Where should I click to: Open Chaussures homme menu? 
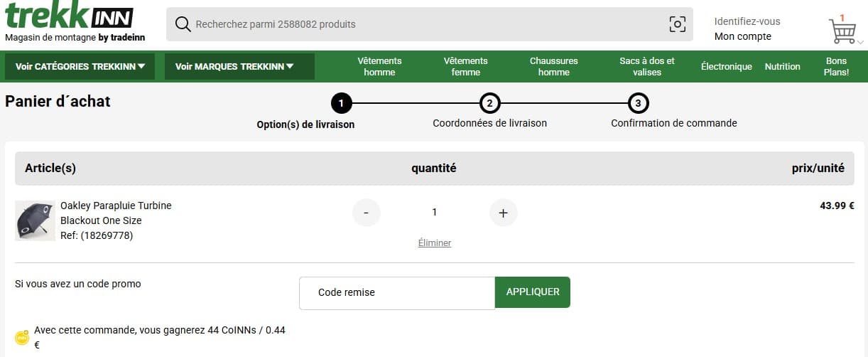click(553, 67)
